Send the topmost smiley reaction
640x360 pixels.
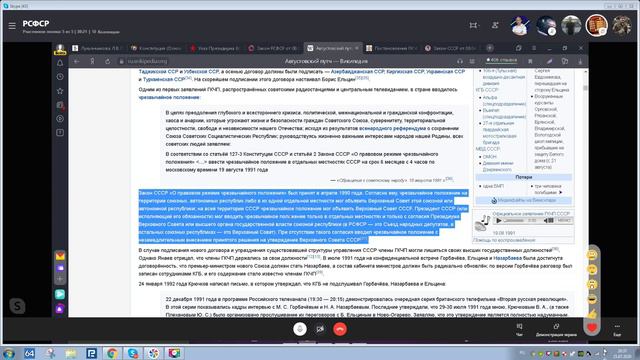(592, 255)
